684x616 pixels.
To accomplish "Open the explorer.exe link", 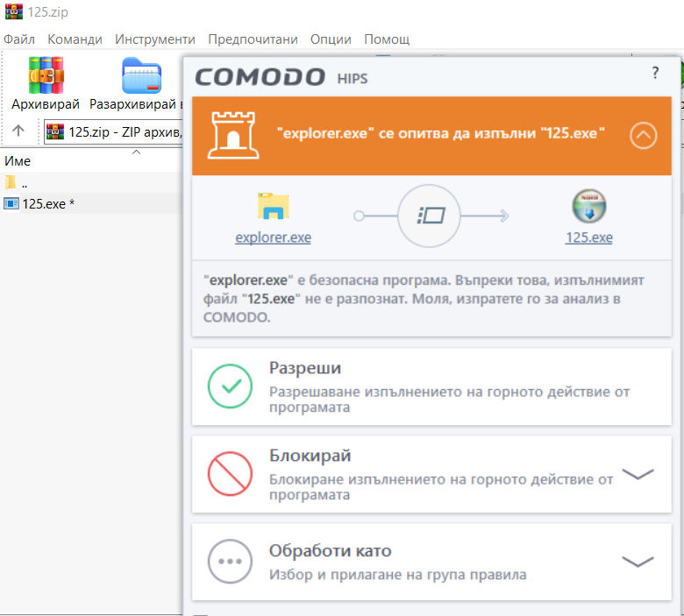I will (x=273, y=237).
